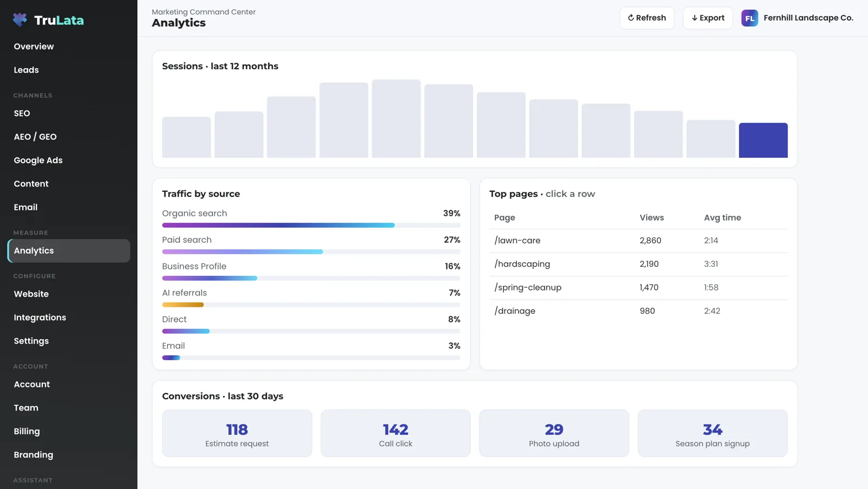This screenshot has height=489, width=868.
Task: Export the analytics report
Action: coord(707,18)
